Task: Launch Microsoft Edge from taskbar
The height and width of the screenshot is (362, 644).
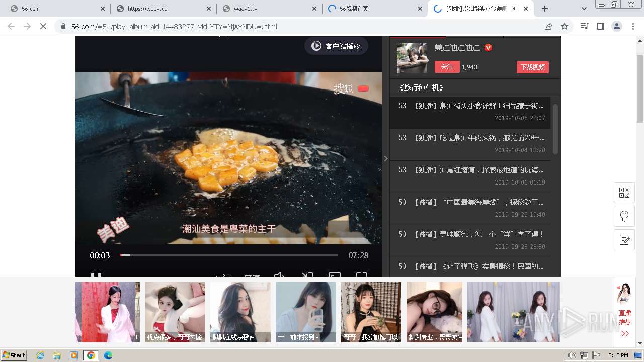Action: (108, 355)
